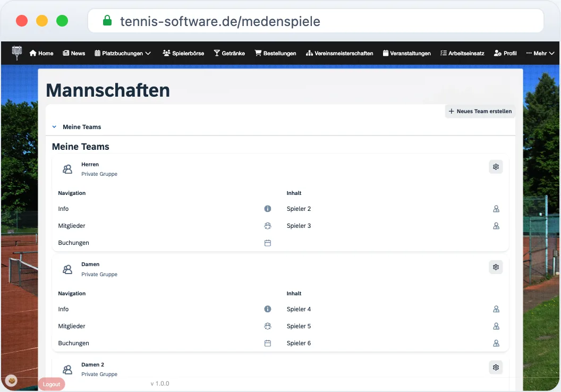
Task: Open the cookie settings icon
Action: (12, 381)
